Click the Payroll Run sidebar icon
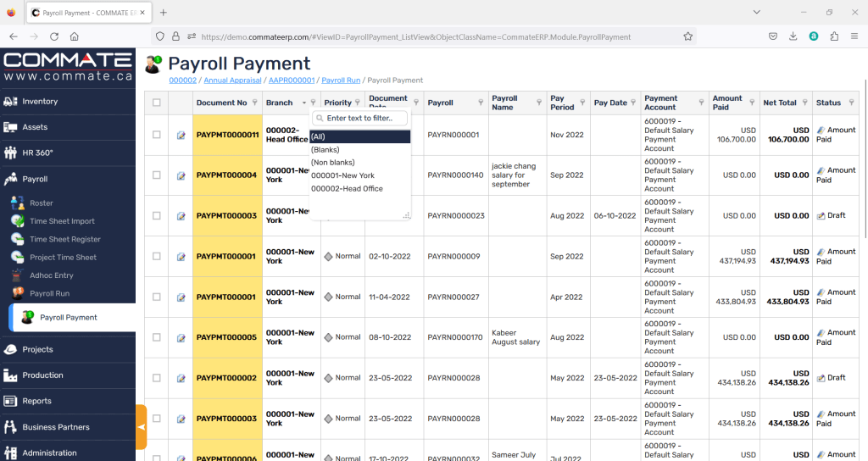Image resolution: width=868 pixels, height=461 pixels. coord(17,293)
